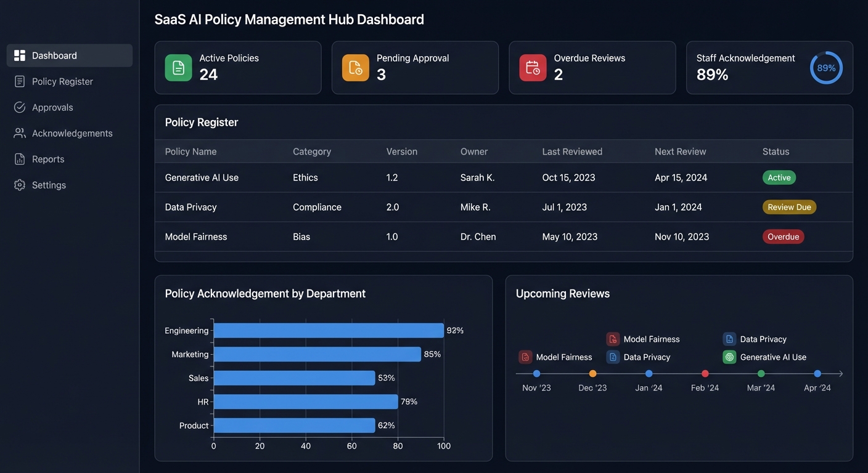Toggle the Review Due badge for Data Privacy
Screen dimensions: 868x473
pos(789,207)
